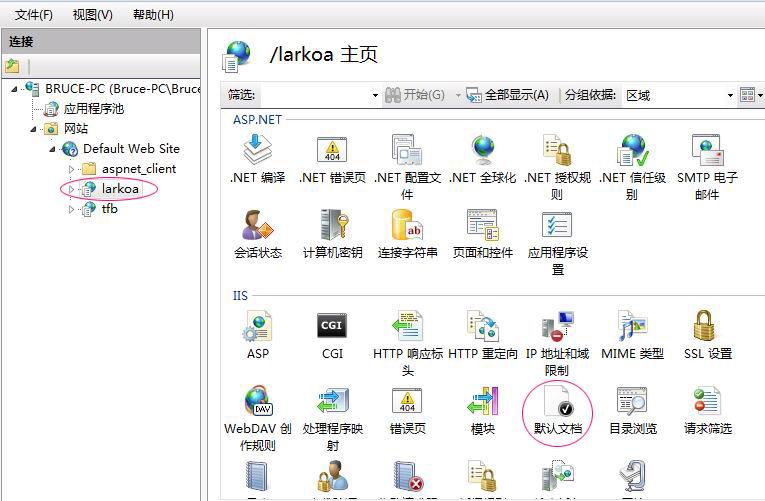The width and height of the screenshot is (765, 501).
Task: Click the 全部显示(A) button
Action: coord(507,95)
